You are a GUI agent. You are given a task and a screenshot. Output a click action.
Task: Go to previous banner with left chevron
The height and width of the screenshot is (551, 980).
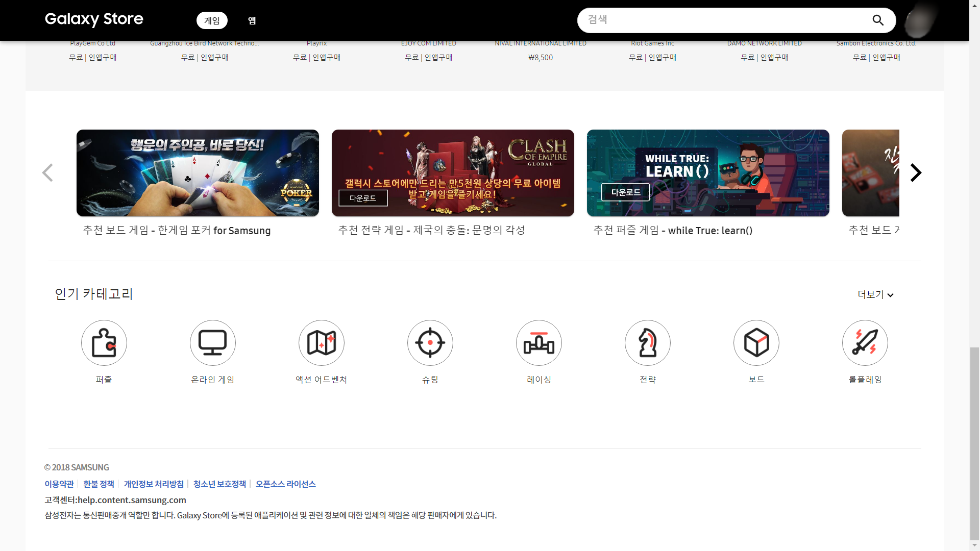coord(47,173)
